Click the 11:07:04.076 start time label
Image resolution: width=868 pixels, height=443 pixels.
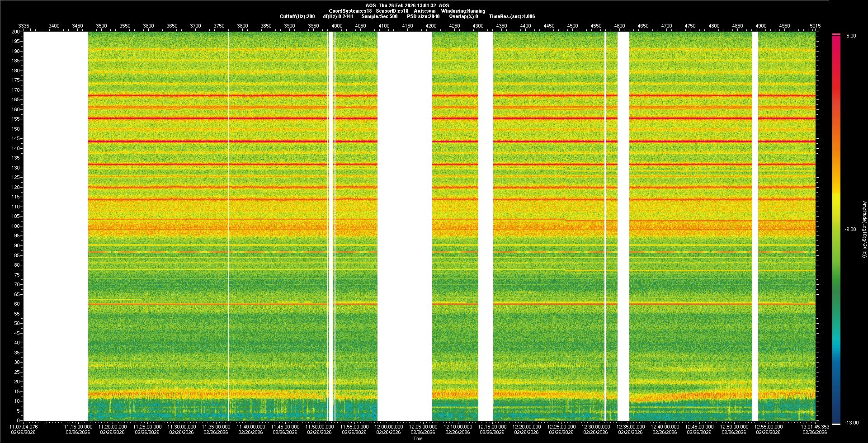point(24,426)
